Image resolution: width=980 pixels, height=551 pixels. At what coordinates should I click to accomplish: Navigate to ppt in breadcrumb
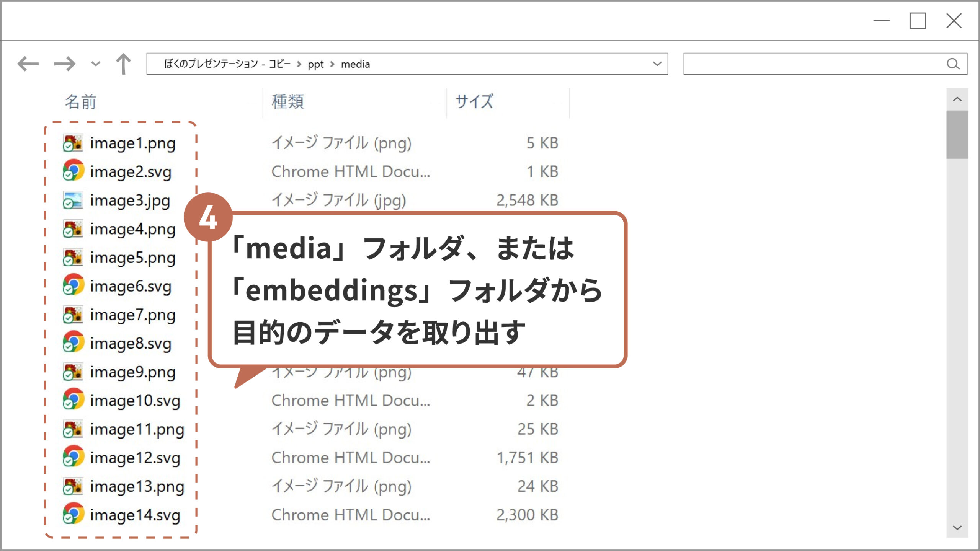pyautogui.click(x=315, y=64)
